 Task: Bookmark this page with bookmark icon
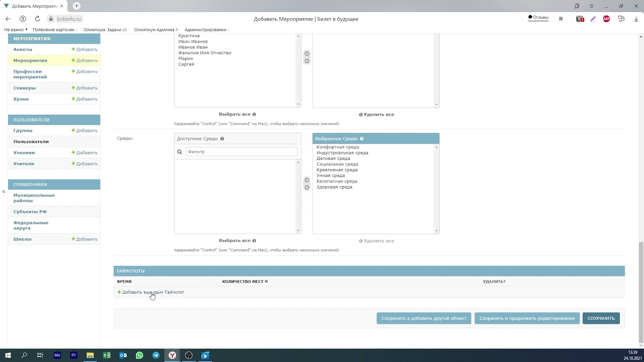click(560, 19)
